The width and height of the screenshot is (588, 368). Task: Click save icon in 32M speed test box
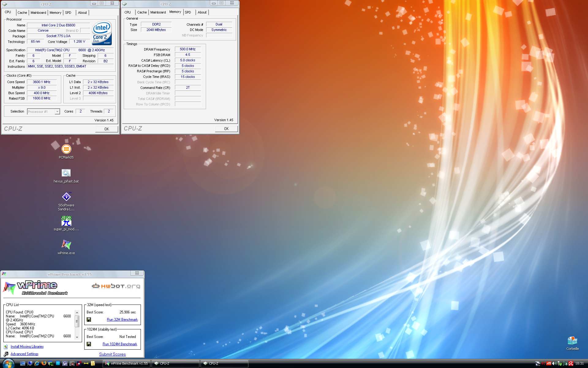tap(89, 320)
